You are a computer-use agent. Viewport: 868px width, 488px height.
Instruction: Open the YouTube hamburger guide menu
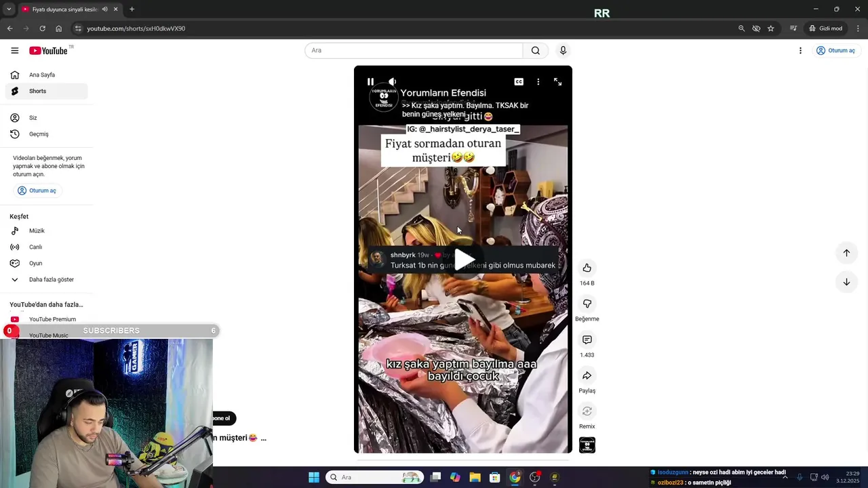pyautogui.click(x=14, y=51)
